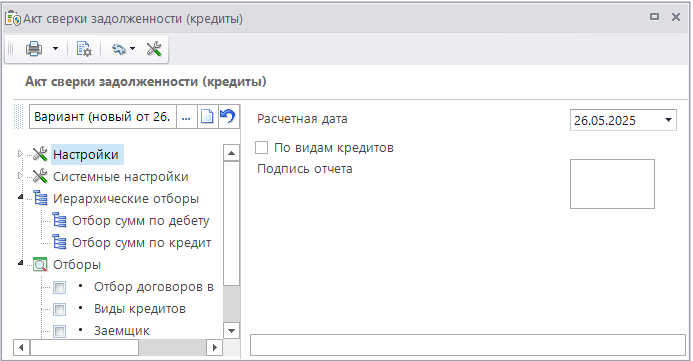
Task: Click the toolbar drag handle grip
Action: point(11,49)
